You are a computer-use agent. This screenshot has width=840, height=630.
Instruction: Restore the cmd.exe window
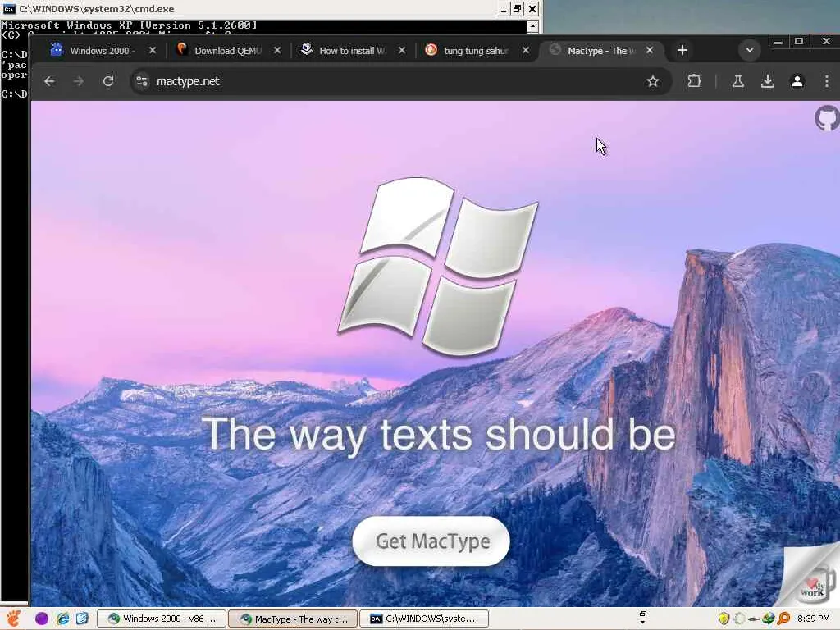[x=517, y=9]
